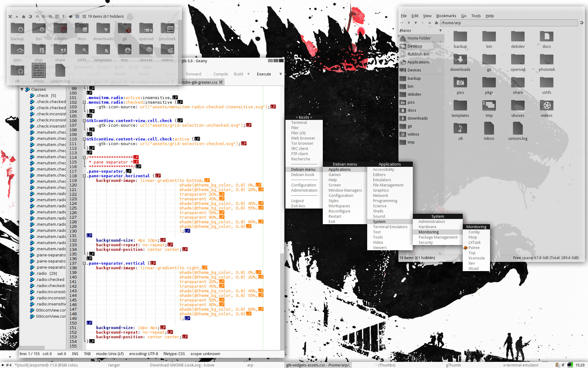Image resolution: width=588 pixels, height=368 pixels.
Task: Open the videos folder in PCManFM
Action: point(547,109)
